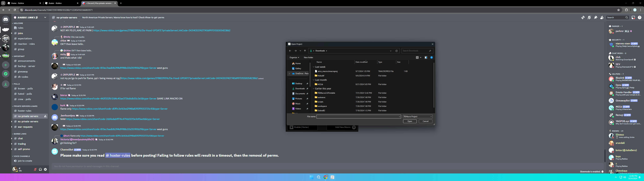Viewport: 644px width, 181px height.
Task: Open pinned messages with the pin icon
Action: coord(595,17)
